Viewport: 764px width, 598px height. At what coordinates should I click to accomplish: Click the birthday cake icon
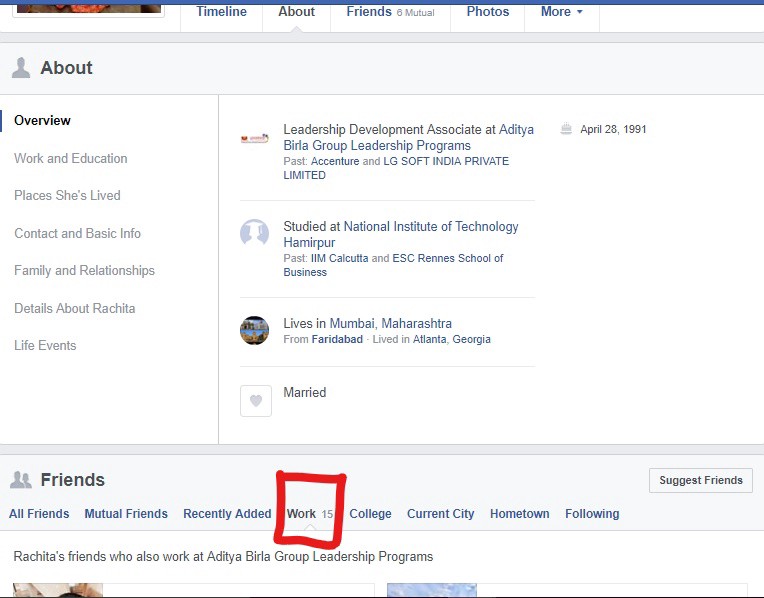point(566,129)
